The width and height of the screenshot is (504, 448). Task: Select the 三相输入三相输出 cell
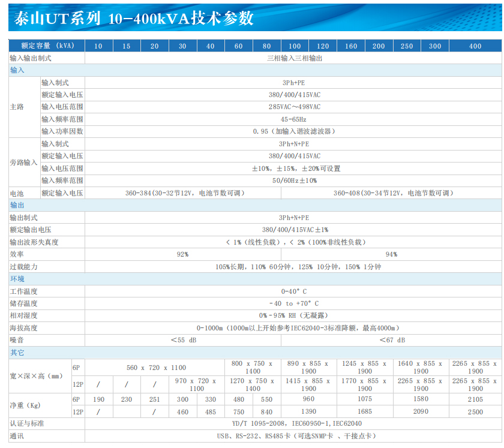point(294,58)
